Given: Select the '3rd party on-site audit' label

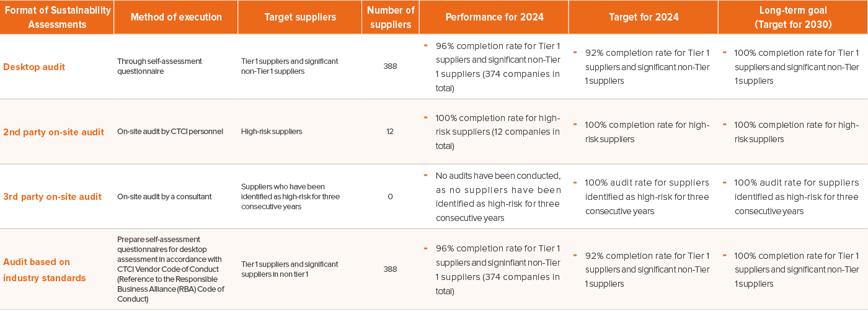Looking at the screenshot, I should (x=53, y=197).
